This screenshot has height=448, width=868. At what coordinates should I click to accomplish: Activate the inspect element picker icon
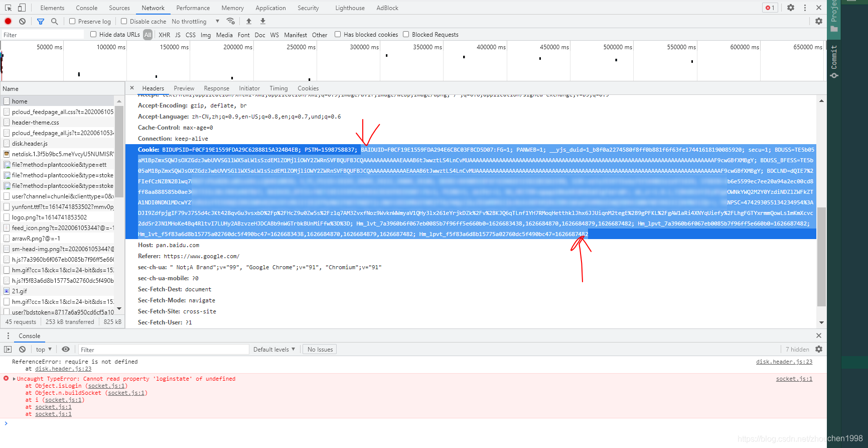click(x=8, y=8)
